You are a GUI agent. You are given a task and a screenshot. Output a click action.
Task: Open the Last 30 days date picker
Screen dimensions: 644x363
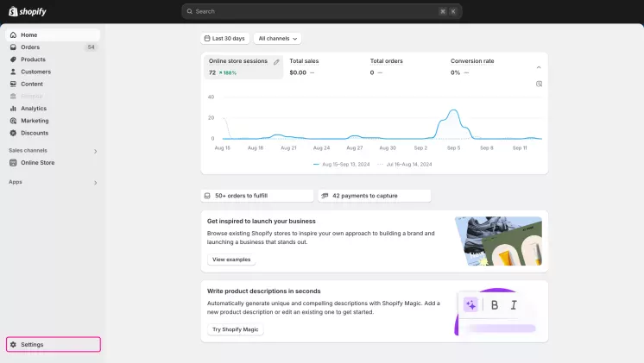(224, 39)
